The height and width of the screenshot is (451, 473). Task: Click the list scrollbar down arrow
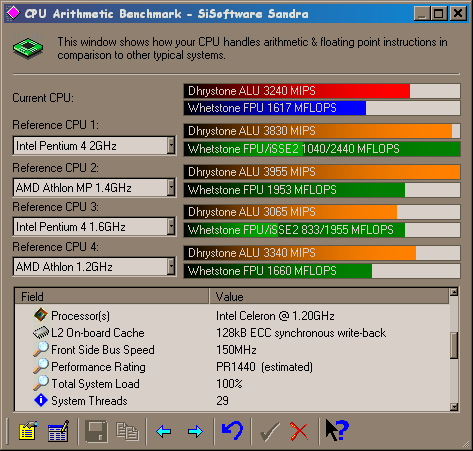[x=454, y=406]
